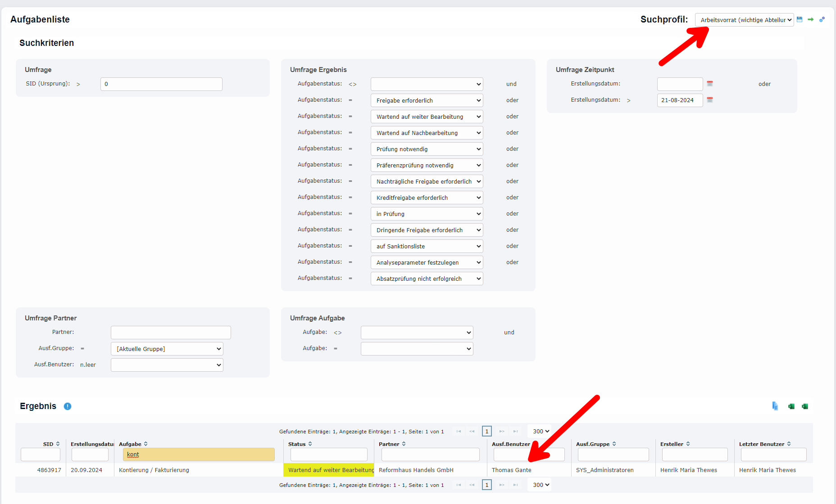Click the green arrow icon beside Suchprofil

[811, 19]
